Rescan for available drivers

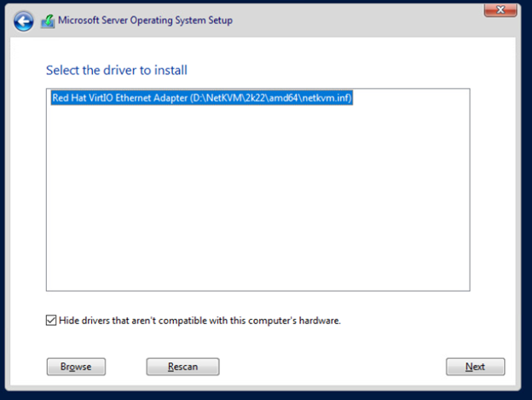tap(182, 367)
